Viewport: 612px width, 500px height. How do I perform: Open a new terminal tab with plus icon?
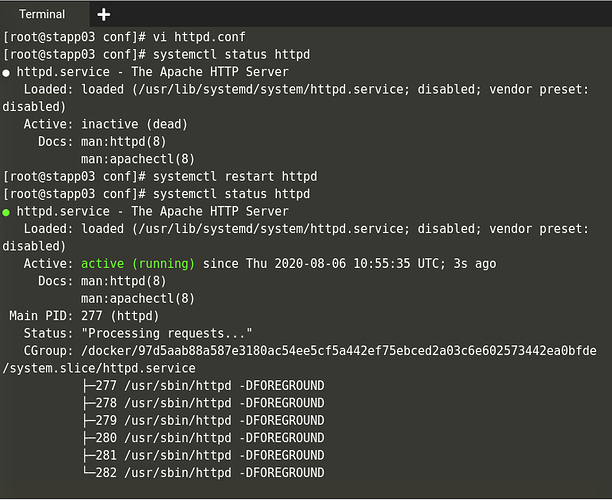104,15
